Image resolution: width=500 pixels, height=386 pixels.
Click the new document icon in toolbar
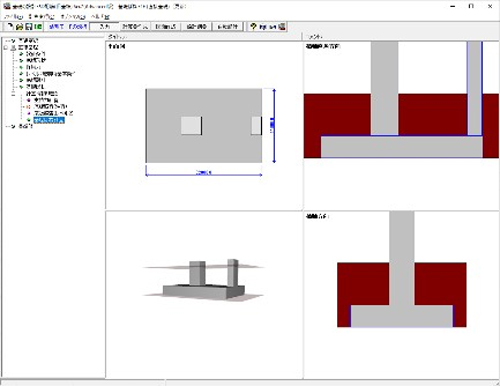pos(10,26)
